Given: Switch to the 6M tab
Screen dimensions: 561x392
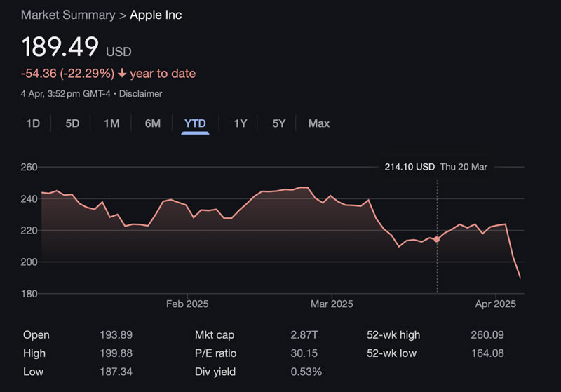Looking at the screenshot, I should coord(153,123).
